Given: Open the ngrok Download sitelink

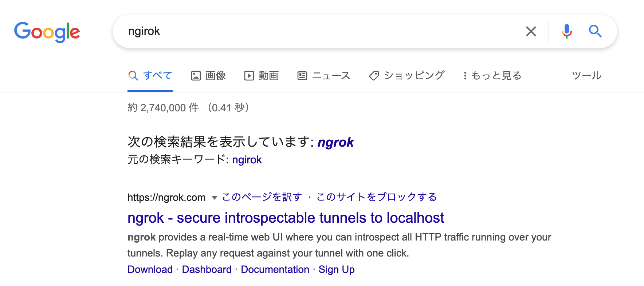Looking at the screenshot, I should [150, 270].
